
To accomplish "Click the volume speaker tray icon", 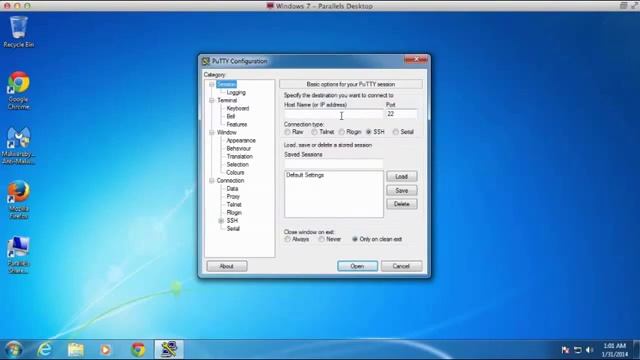I will [589, 350].
